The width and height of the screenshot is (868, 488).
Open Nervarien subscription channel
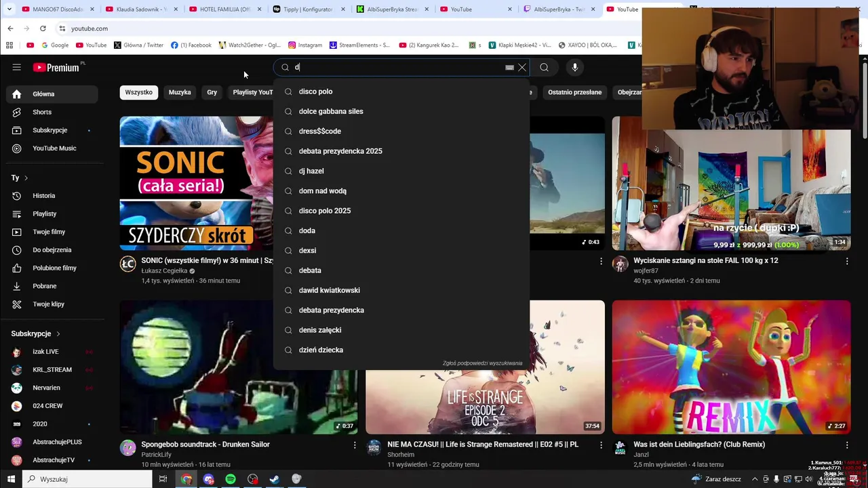52,388
